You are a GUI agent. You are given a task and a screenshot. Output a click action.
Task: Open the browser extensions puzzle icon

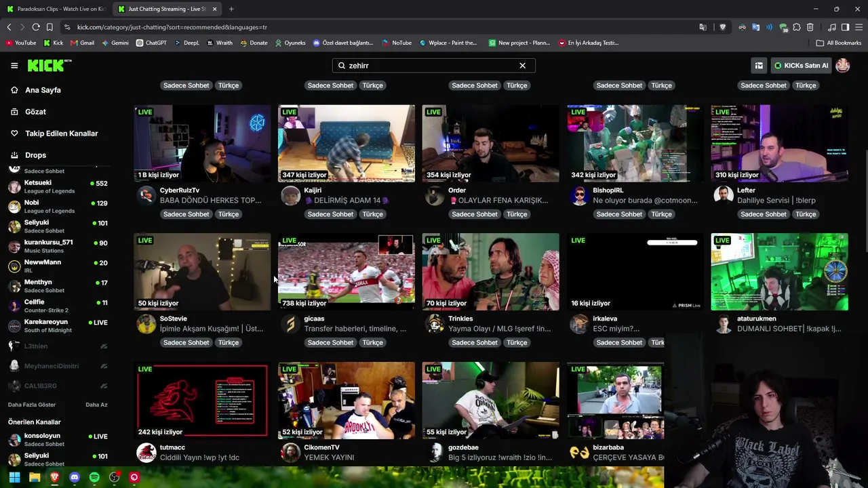(797, 27)
